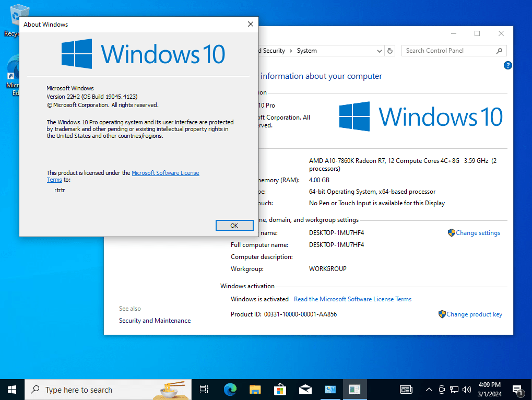Image resolution: width=532 pixels, height=400 pixels.
Task: Click the Microsoft Edge desktop shortcut
Action: point(13,75)
